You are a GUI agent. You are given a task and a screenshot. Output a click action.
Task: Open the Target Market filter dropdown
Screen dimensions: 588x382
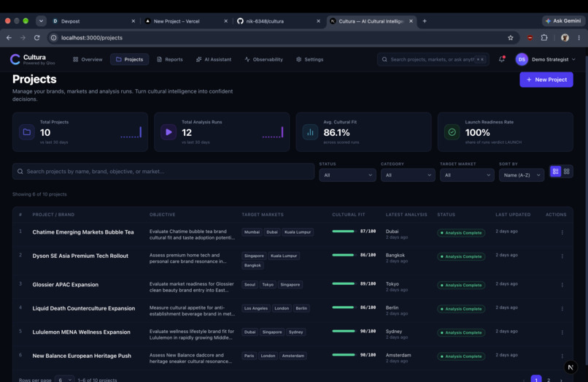tap(467, 175)
